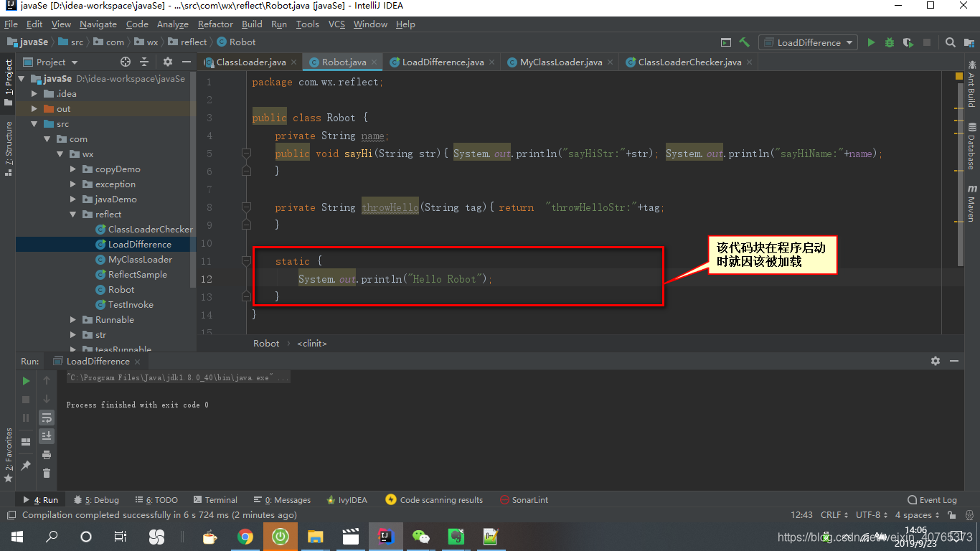This screenshot has height=551, width=980.
Task: Collapse the reflect package
Action: [73, 215]
